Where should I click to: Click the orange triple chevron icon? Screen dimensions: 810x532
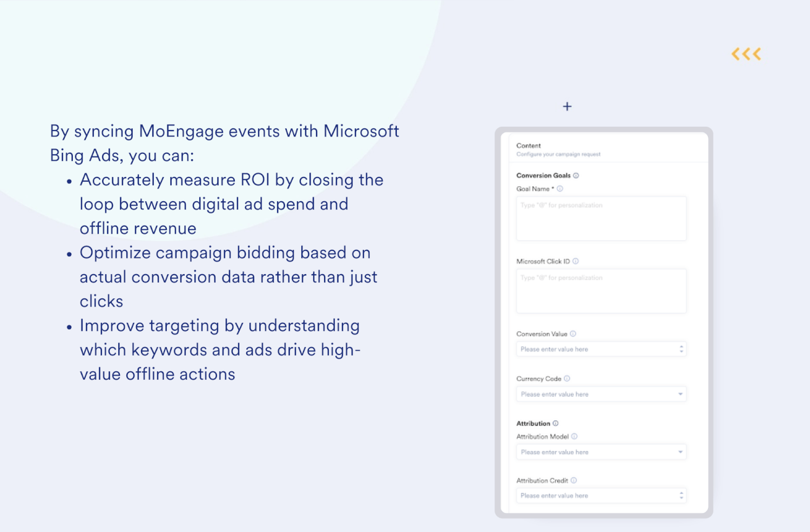746,54
